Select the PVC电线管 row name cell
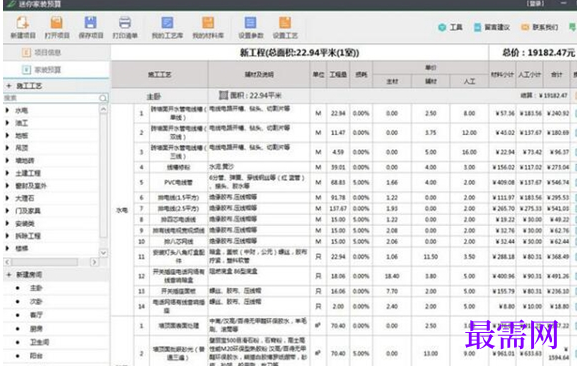577x366 pixels. tap(178, 182)
